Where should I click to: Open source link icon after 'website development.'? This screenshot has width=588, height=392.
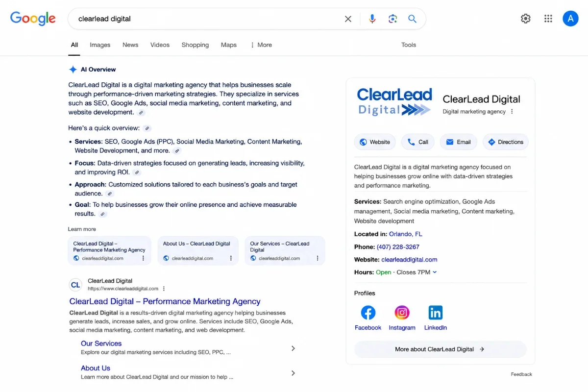[x=141, y=113]
